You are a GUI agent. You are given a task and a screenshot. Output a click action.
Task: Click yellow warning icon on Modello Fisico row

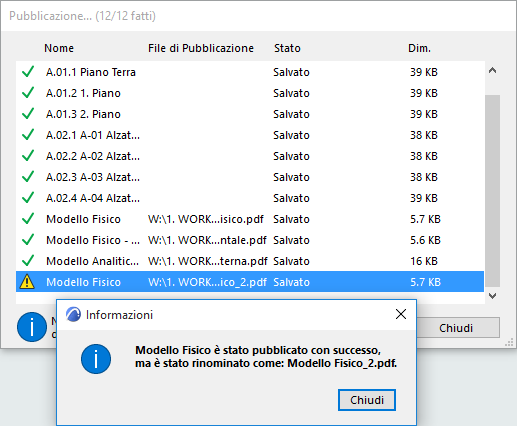pos(27,282)
